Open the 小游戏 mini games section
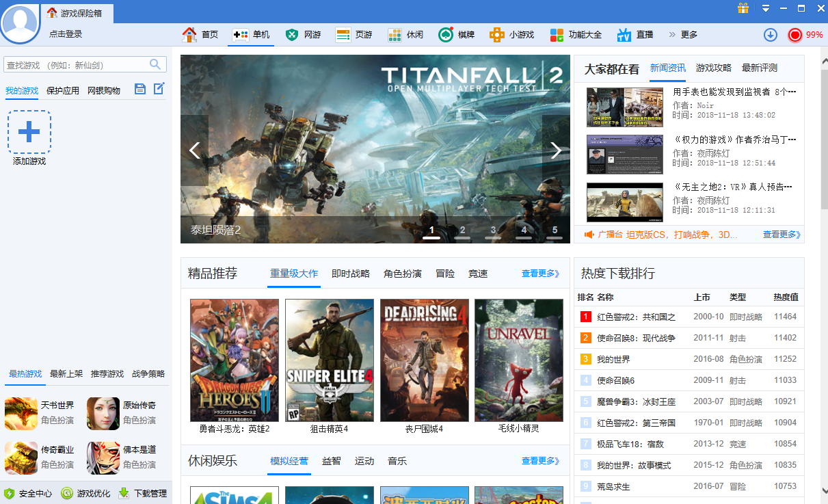 coord(511,35)
